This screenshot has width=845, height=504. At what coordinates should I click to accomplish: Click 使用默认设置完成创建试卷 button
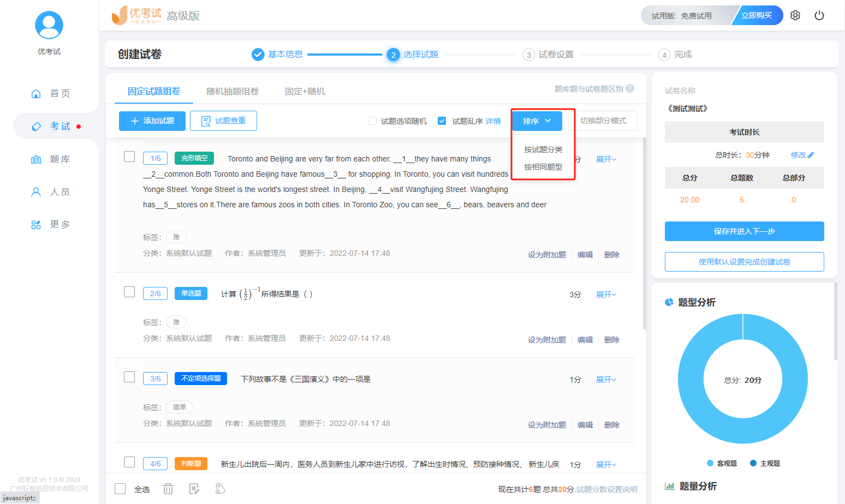coord(745,262)
